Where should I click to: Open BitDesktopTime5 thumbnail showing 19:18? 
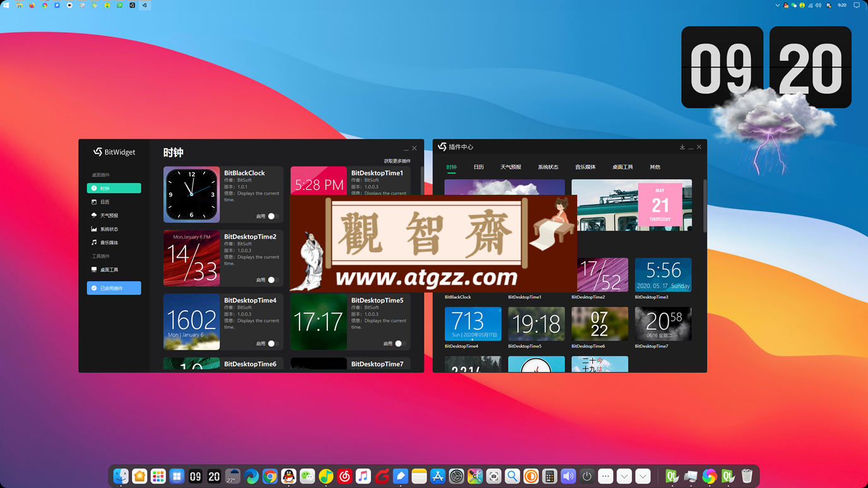536,324
